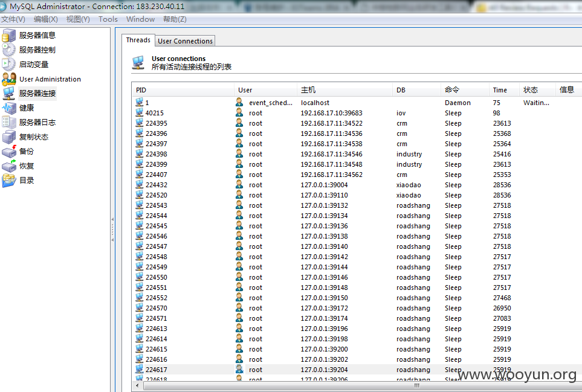Sort by the User column header
This screenshot has width=582, height=392.
(x=265, y=90)
